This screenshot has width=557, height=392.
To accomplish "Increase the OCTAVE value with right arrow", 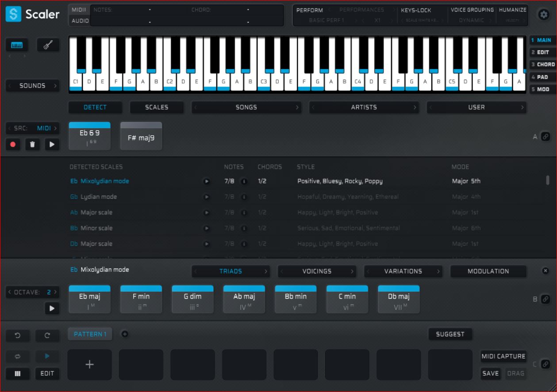I will click(x=56, y=292).
